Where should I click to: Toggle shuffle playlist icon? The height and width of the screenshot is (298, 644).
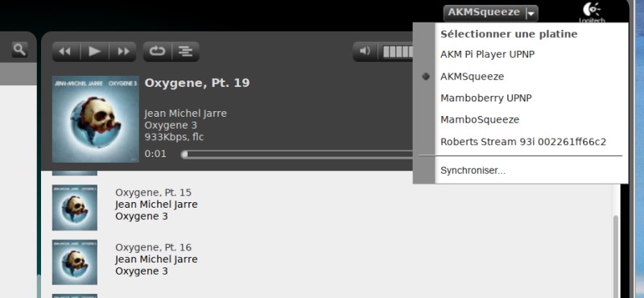point(186,52)
